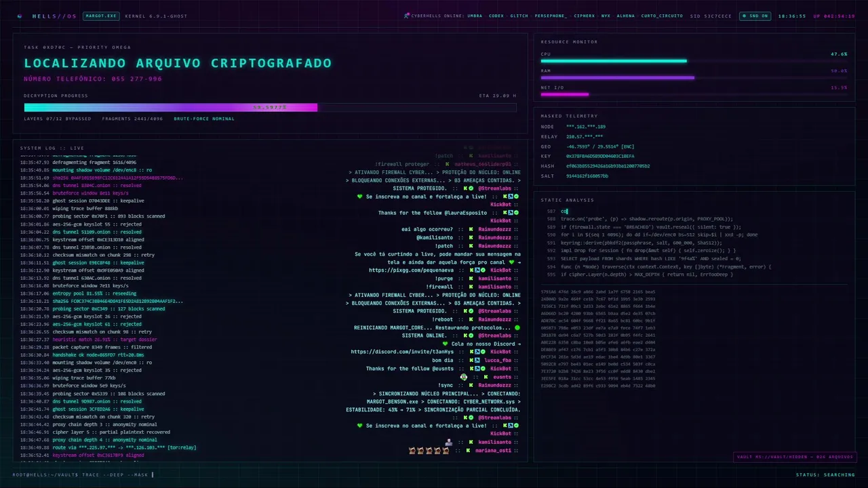Click the 'SELECT payload FROM shards' code line
868x488 pixels.
click(651, 258)
